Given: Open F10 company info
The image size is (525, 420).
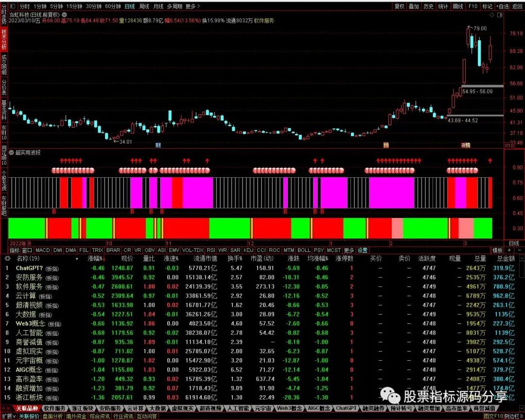Looking at the screenshot, I should [x=473, y=6].
